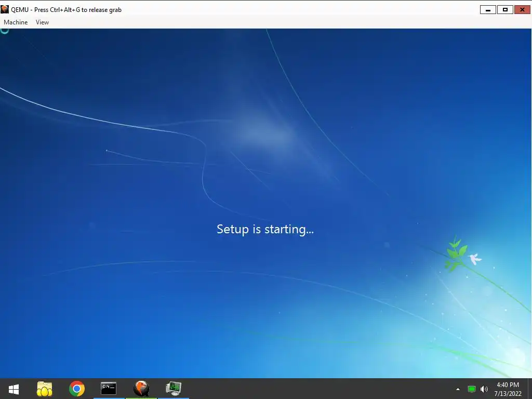Open the Machine menu in QEMU
This screenshot has height=399, width=532.
(16, 22)
